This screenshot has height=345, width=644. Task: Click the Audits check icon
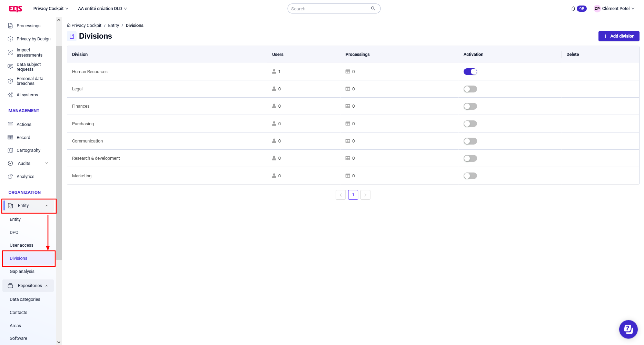10,164
